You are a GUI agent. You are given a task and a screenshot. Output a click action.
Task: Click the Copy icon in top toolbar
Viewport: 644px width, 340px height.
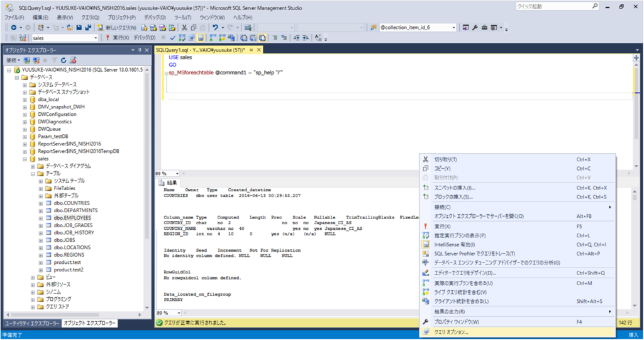pos(194,28)
